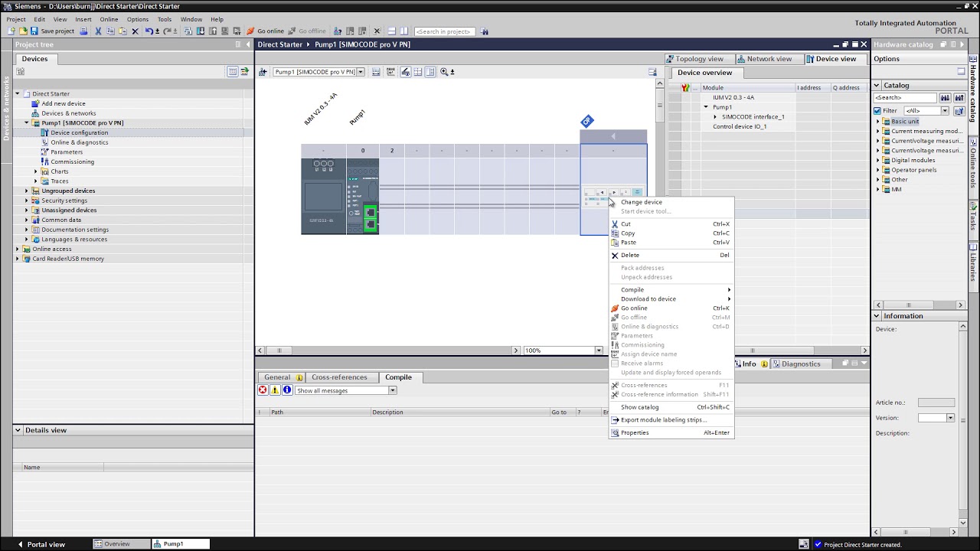Click the Cut scissors icon in main toolbar
Screen dimensions: 980x551
[x=98, y=31]
